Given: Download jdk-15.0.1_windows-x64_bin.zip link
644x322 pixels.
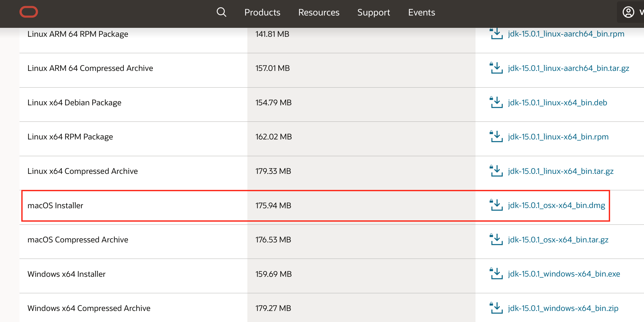Looking at the screenshot, I should pyautogui.click(x=563, y=308).
